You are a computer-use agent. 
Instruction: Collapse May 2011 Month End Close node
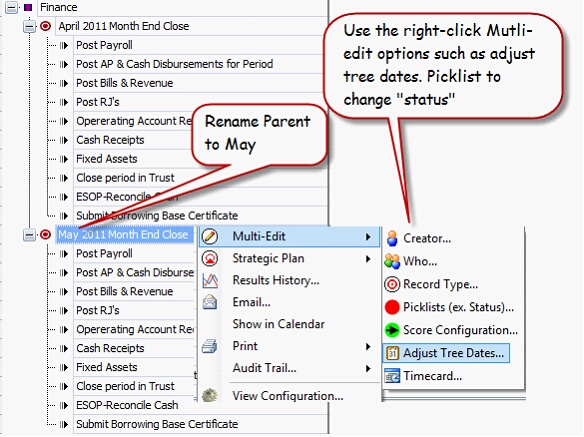[x=29, y=235]
